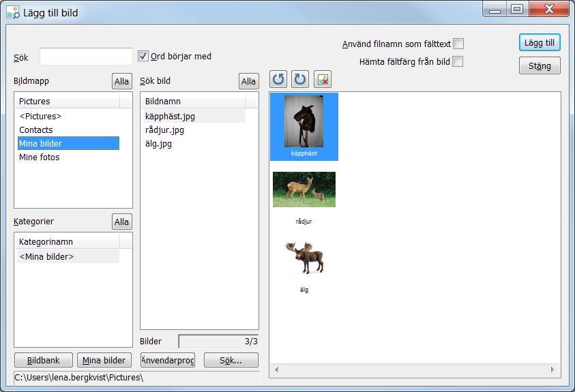
Task: Click the Stäng button
Action: click(540, 65)
